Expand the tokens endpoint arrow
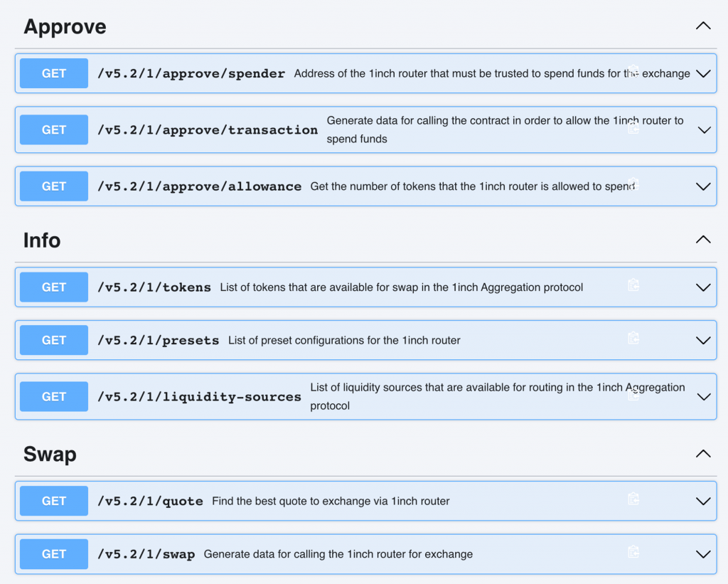 coord(703,287)
